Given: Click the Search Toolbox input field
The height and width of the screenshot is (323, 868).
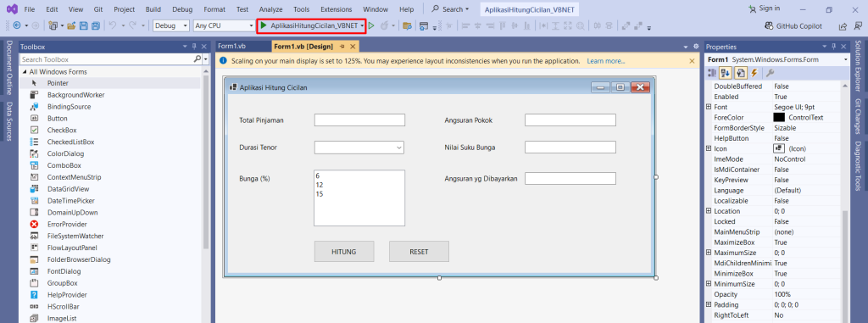Looking at the screenshot, I should coord(106,59).
